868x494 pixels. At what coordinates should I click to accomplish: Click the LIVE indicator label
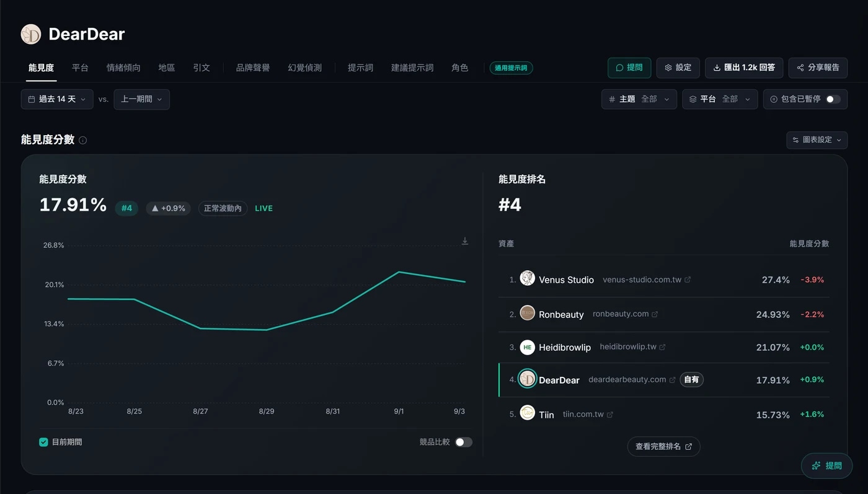(x=263, y=208)
